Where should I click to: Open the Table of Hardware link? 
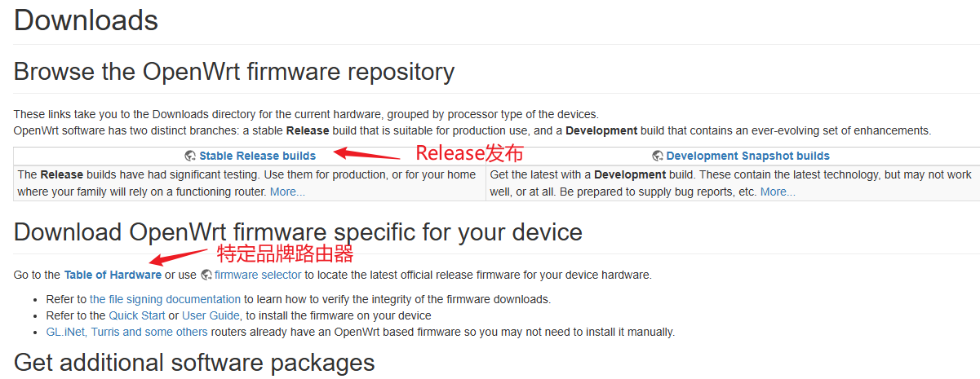[x=113, y=275]
